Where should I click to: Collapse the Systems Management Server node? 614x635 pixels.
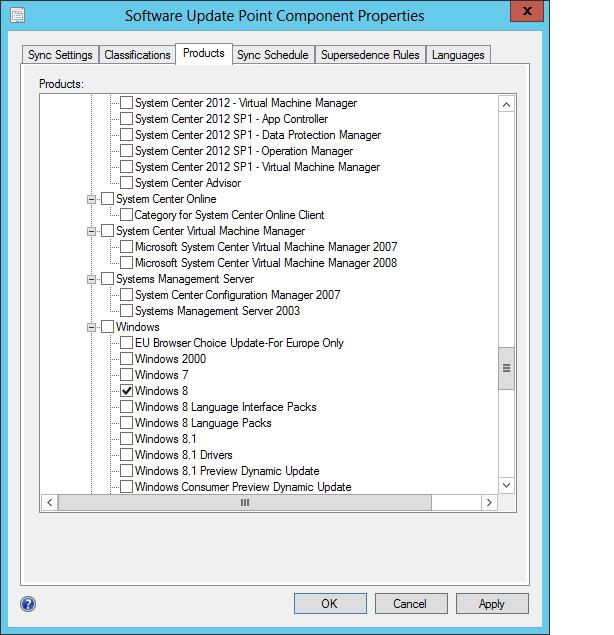[92, 279]
